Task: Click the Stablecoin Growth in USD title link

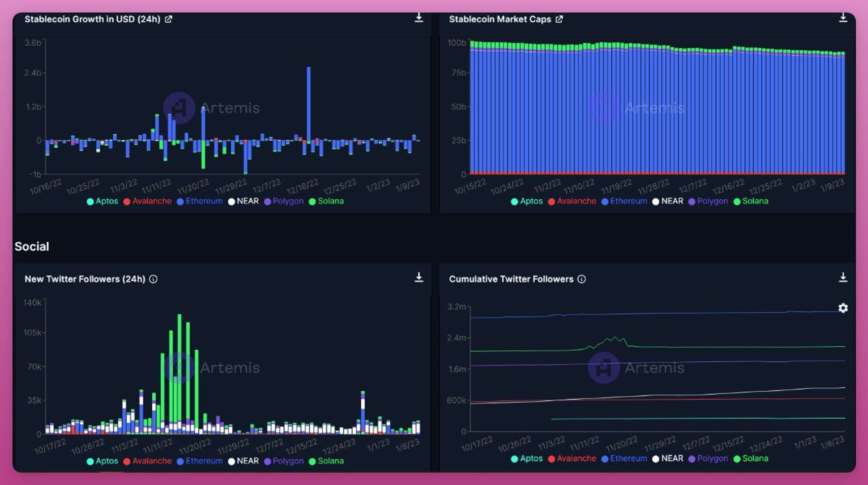Action: point(92,19)
